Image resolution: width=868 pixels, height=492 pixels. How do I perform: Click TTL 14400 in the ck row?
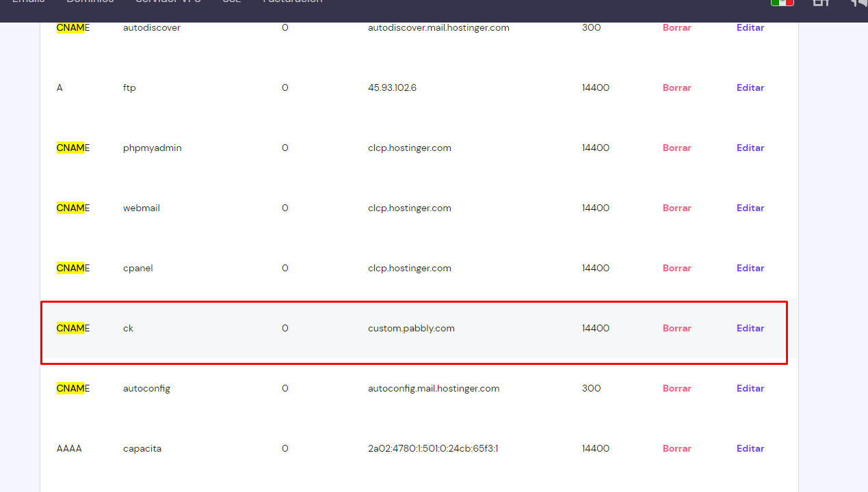595,329
